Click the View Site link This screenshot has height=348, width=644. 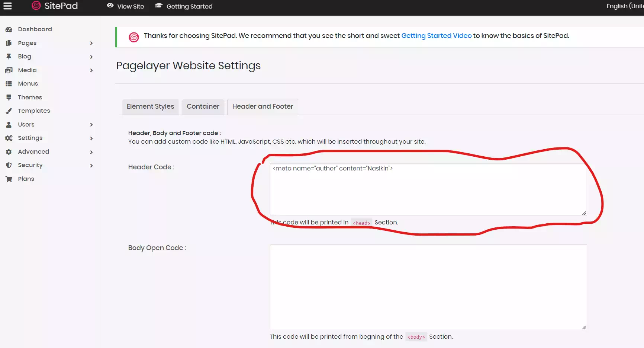131,6
